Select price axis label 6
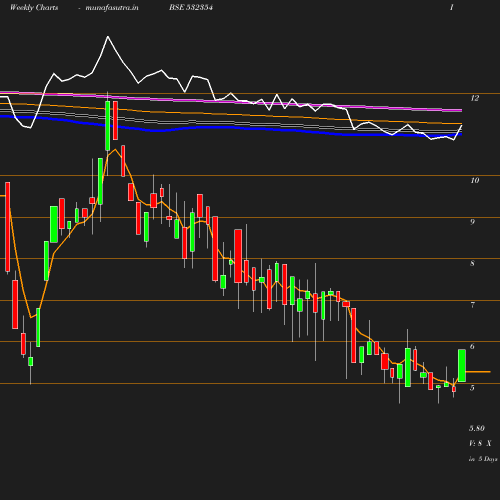 [472, 346]
